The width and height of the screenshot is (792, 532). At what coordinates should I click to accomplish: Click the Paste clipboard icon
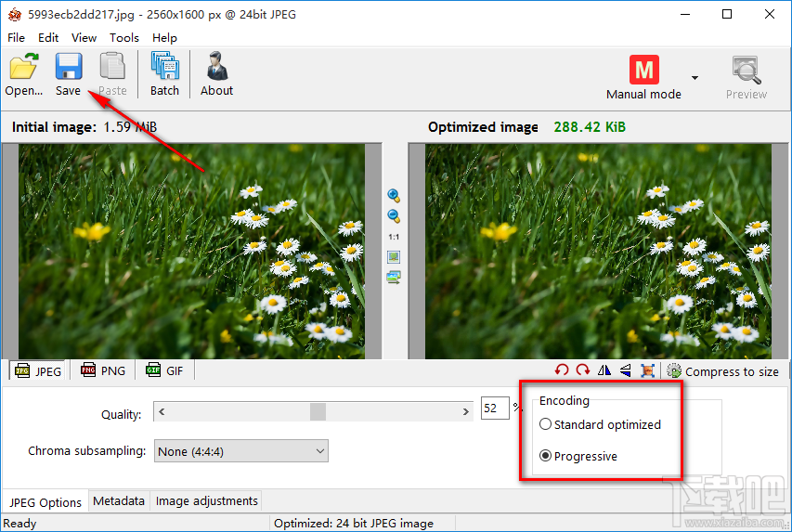coord(112,66)
